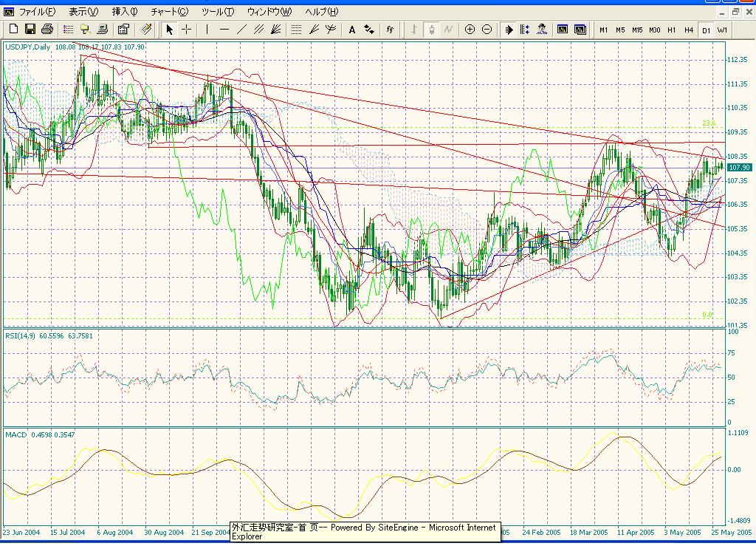Select the Crosshair cursor tool
This screenshot has width=756, height=546.
[187, 29]
